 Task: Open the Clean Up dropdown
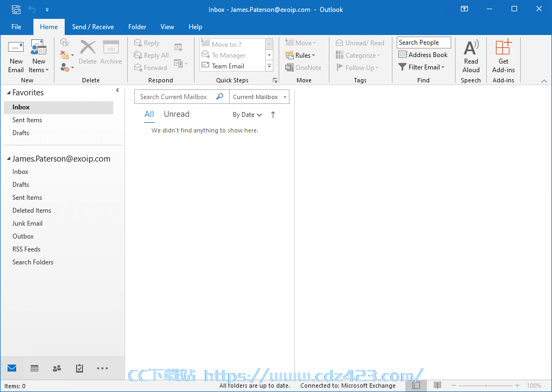[x=67, y=55]
